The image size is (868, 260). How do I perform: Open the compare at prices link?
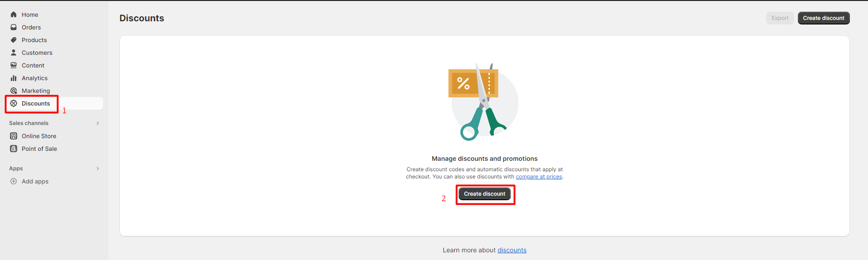[x=539, y=177]
